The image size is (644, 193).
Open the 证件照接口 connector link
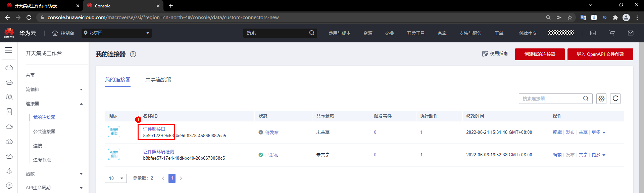(154, 129)
